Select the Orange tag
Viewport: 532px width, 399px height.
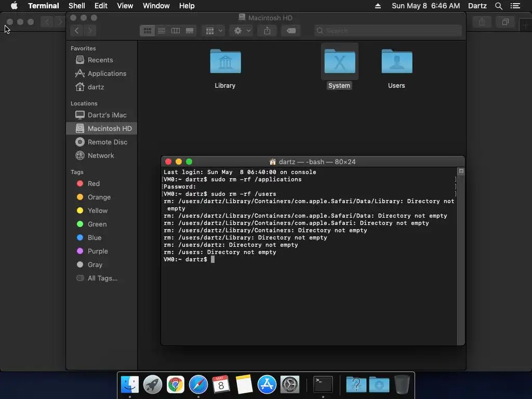click(x=101, y=197)
